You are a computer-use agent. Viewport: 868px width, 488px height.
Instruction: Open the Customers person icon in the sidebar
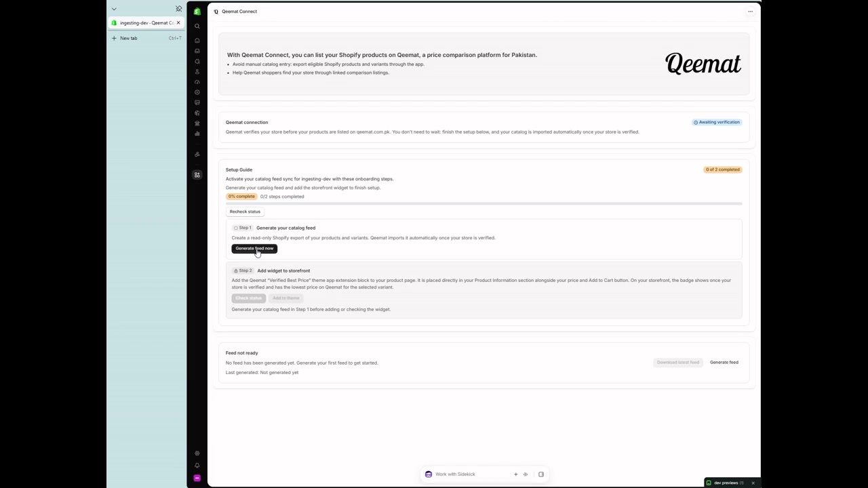coord(197,72)
